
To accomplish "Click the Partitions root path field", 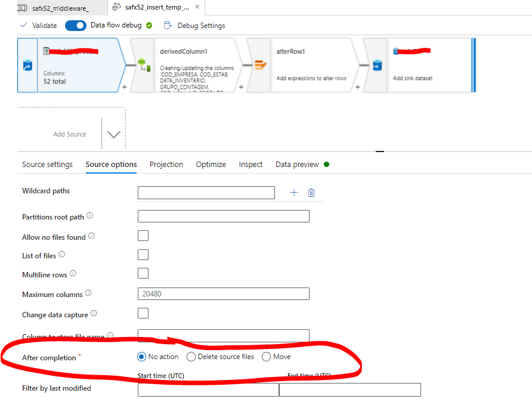I will [x=224, y=217].
